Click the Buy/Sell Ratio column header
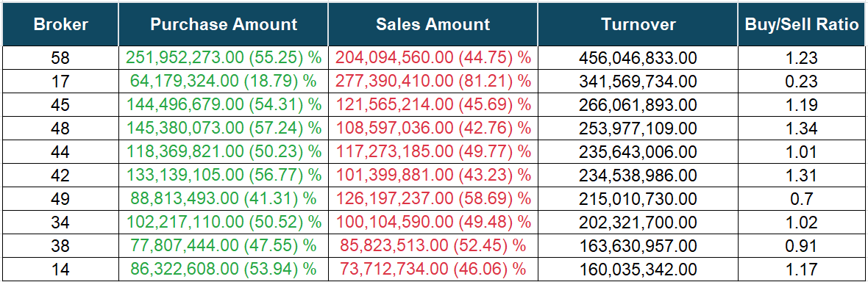This screenshot has height=282, width=868. [802, 24]
